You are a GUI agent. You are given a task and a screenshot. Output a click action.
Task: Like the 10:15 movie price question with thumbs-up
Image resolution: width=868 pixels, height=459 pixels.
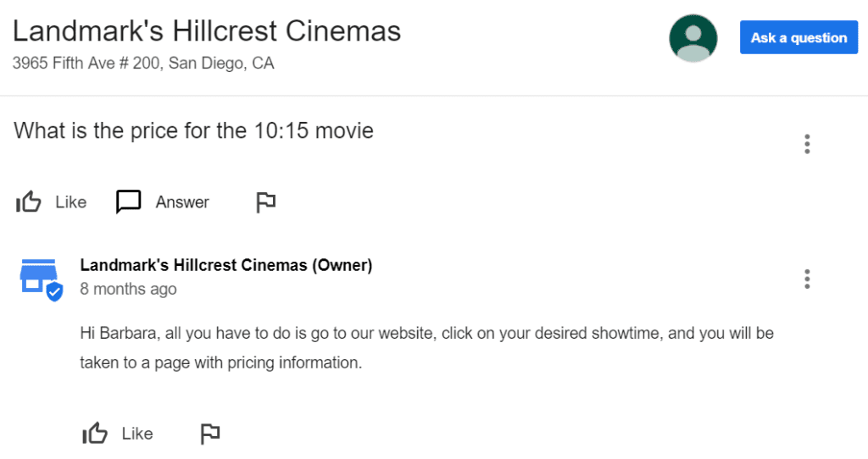pyautogui.click(x=28, y=202)
